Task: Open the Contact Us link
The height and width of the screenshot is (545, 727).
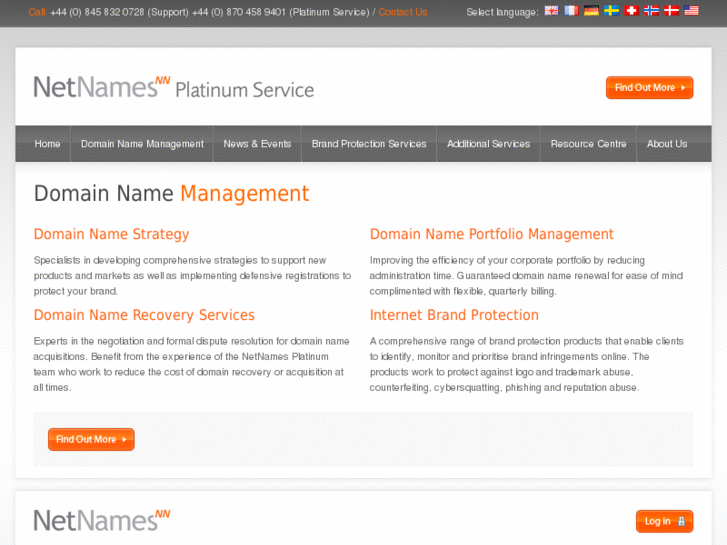Action: point(402,12)
